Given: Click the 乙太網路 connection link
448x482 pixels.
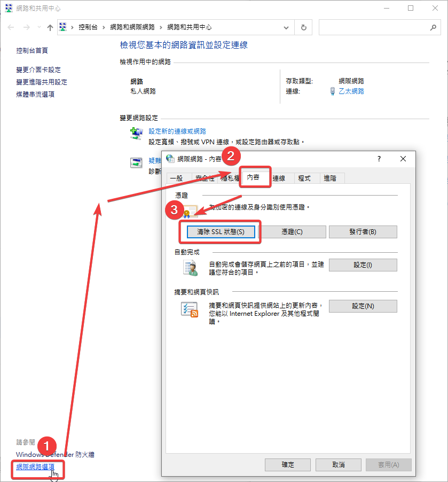Looking at the screenshot, I should click(351, 91).
